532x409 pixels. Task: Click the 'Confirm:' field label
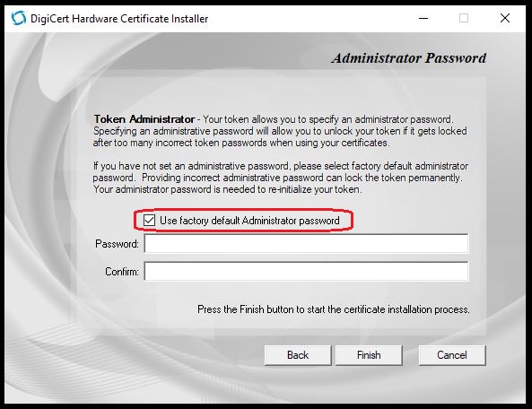(x=122, y=272)
